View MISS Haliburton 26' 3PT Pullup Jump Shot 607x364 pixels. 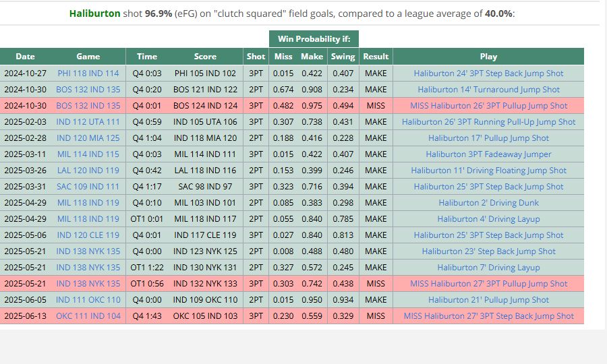coord(488,106)
